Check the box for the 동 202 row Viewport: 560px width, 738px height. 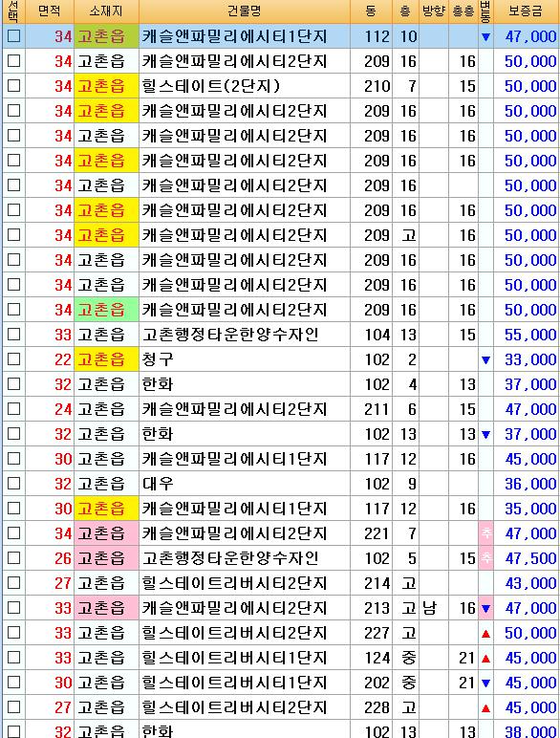tap(14, 682)
